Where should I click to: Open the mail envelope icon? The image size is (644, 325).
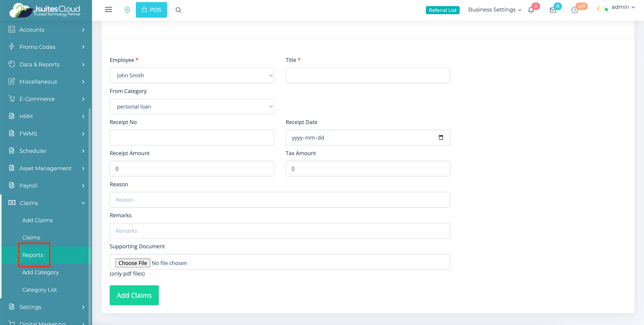553,10
